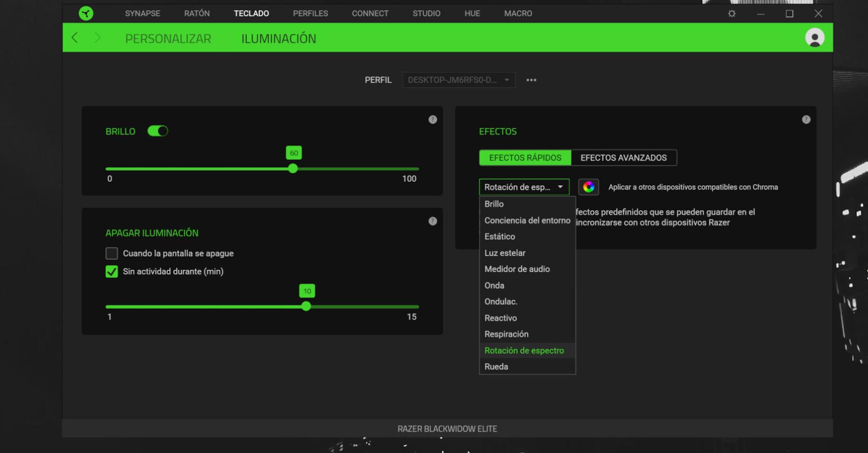Click the inactivity minutes slider handle

(306, 306)
